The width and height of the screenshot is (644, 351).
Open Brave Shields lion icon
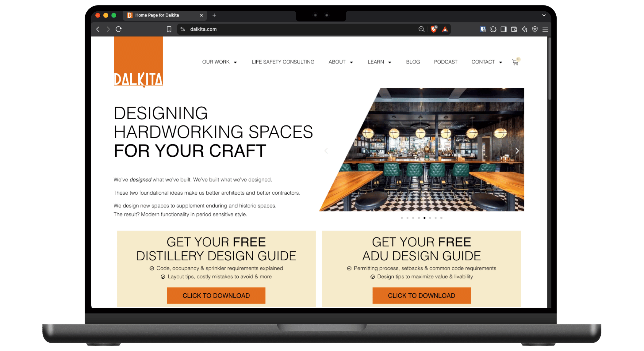(434, 29)
